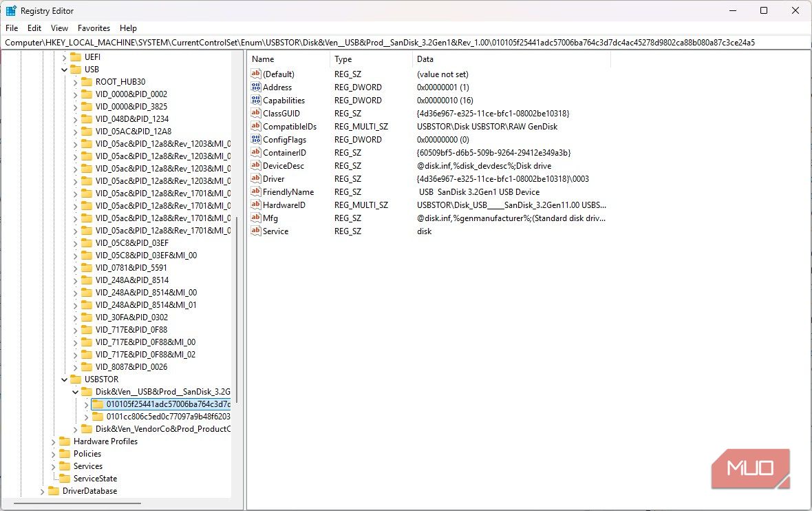Select the VID_717E&PID_0F88&MI_02 key
812x511 pixels.
coord(145,355)
